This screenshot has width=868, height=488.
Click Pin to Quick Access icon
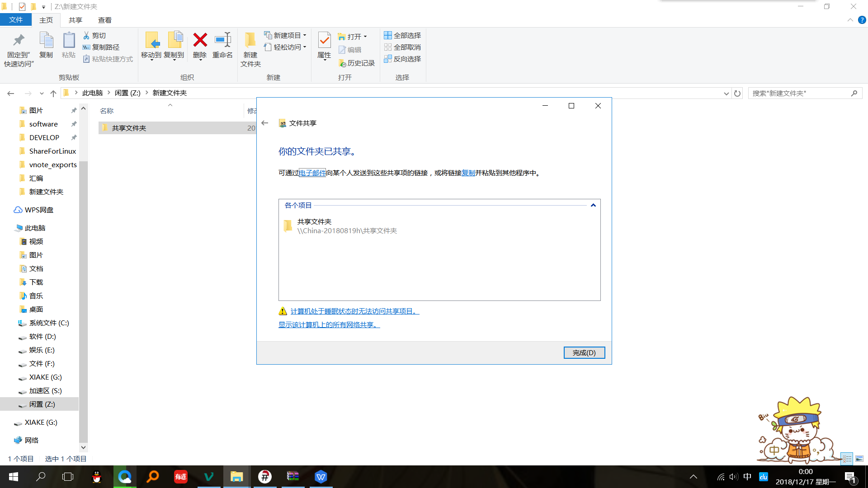coord(19,41)
